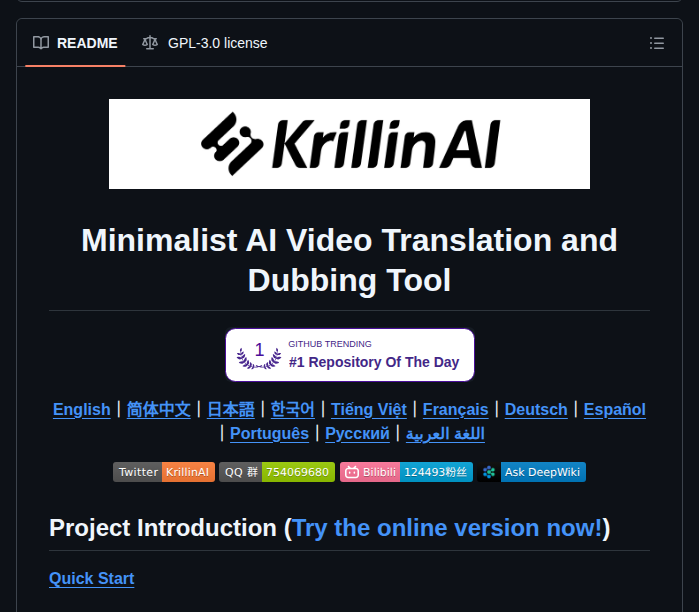Viewport: 699px width, 612px height.
Task: Open the Arabic اللغة العربية link
Action: pyautogui.click(x=445, y=434)
